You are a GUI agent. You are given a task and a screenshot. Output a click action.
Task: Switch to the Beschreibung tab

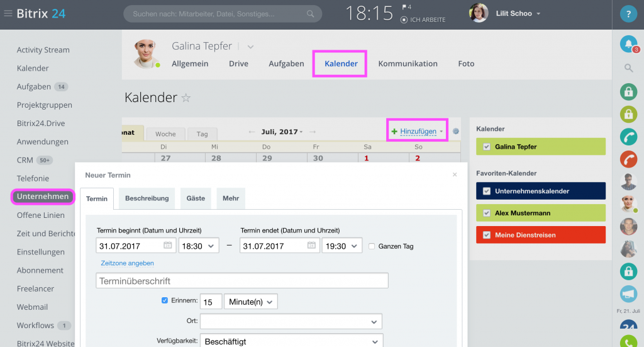147,198
